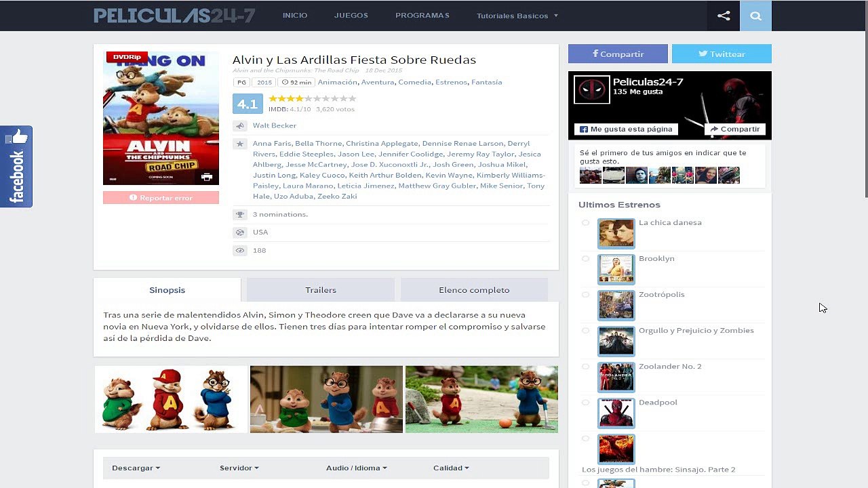Screen dimensions: 868x488
Task: Open the Walt Becker director link
Action: click(x=275, y=125)
